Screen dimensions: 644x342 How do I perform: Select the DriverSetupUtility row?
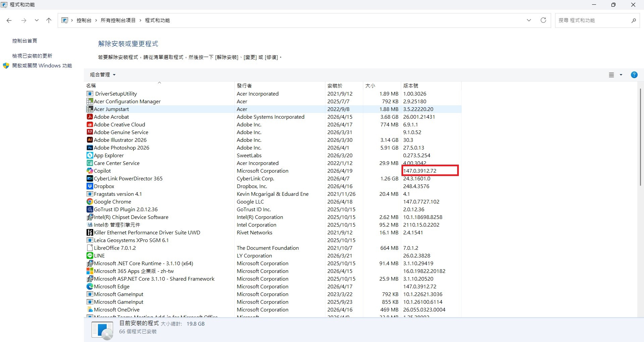[x=273, y=94]
